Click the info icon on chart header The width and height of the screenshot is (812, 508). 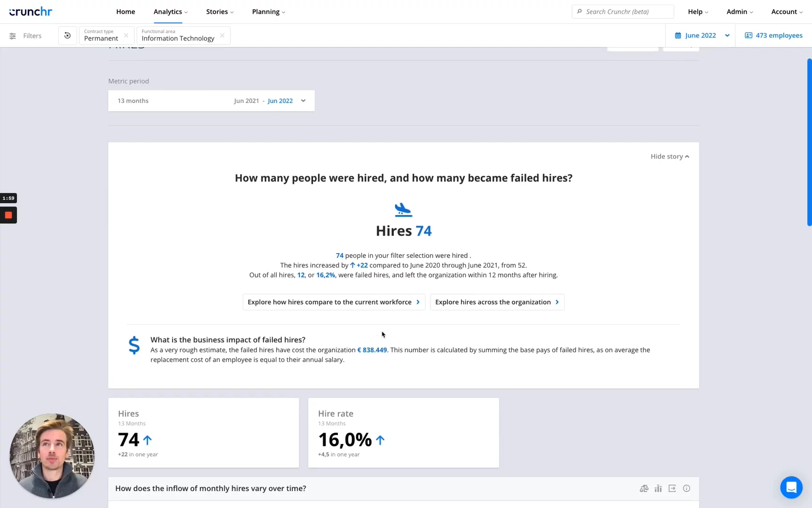[687, 489]
